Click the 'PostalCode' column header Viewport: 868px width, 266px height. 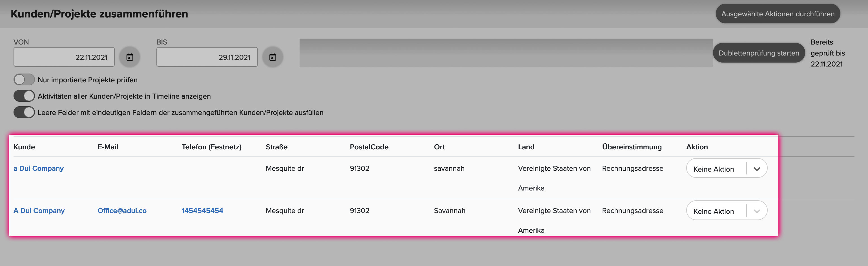369,147
